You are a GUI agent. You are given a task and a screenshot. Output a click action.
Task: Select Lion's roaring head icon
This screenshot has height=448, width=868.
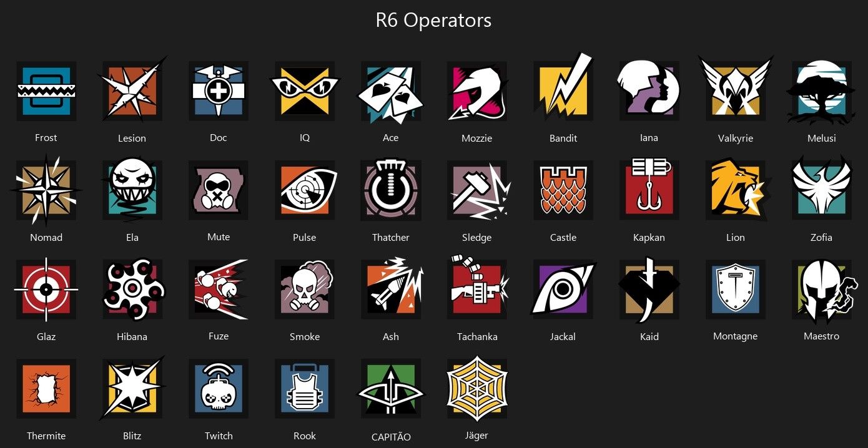[736, 189]
